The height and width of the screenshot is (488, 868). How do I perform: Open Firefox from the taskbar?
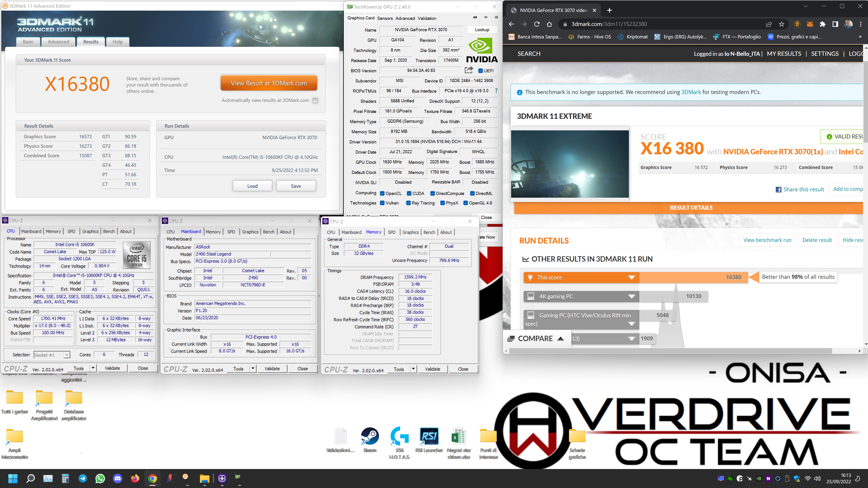135,478
